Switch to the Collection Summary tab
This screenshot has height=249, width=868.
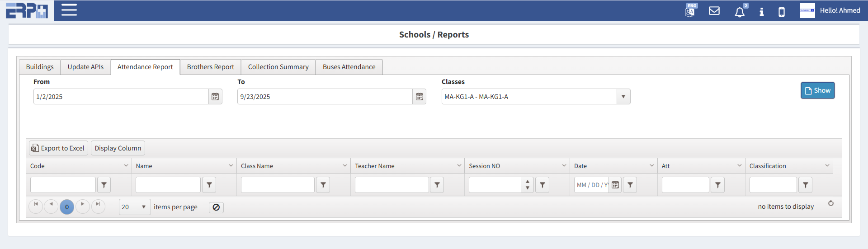click(x=278, y=67)
